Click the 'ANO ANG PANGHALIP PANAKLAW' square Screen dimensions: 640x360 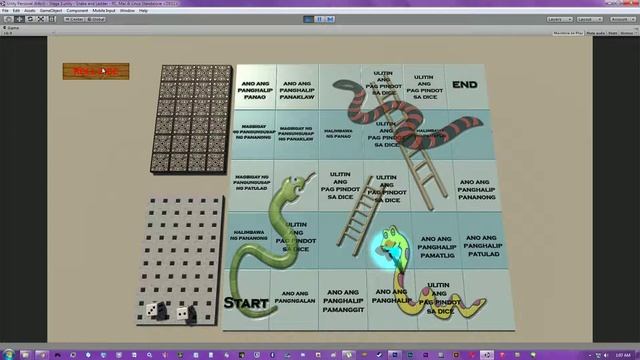[x=297, y=87]
